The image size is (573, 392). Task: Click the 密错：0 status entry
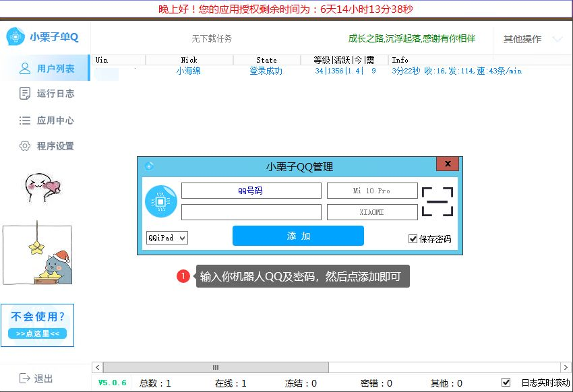coord(376,383)
